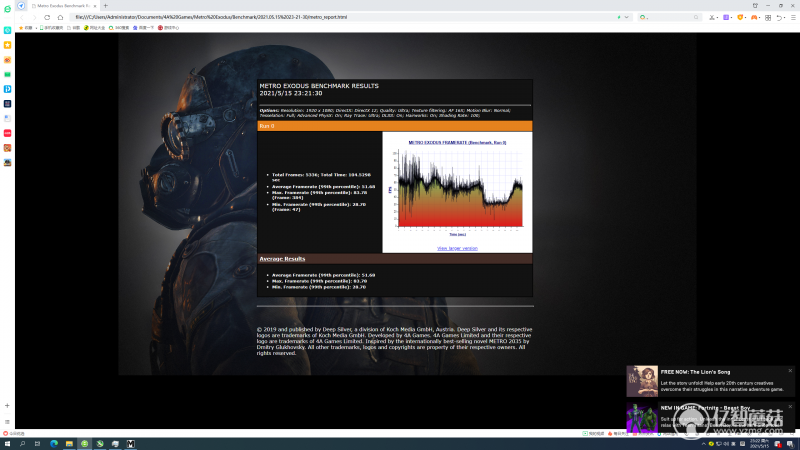800x450 pixels.
Task: Open the Windows notification center
Action: tap(790, 444)
